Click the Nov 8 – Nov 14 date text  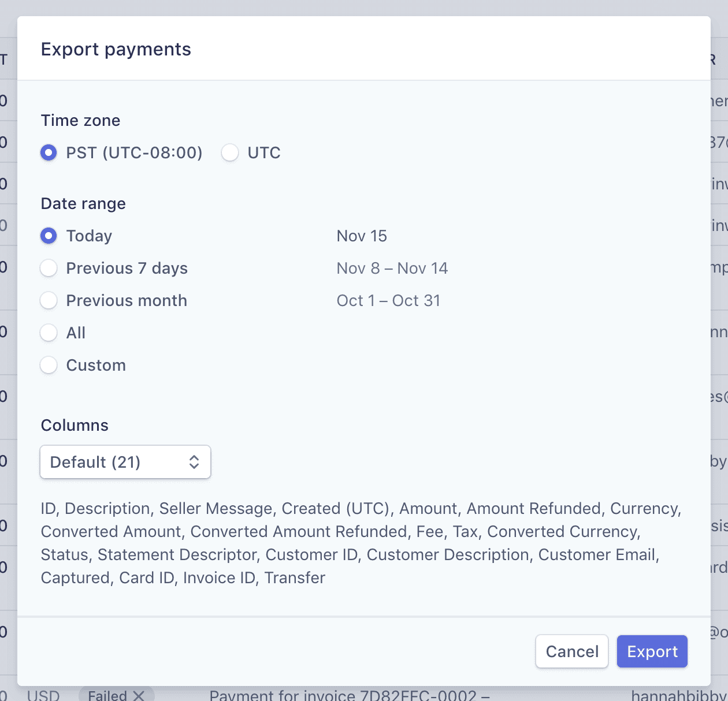(392, 268)
